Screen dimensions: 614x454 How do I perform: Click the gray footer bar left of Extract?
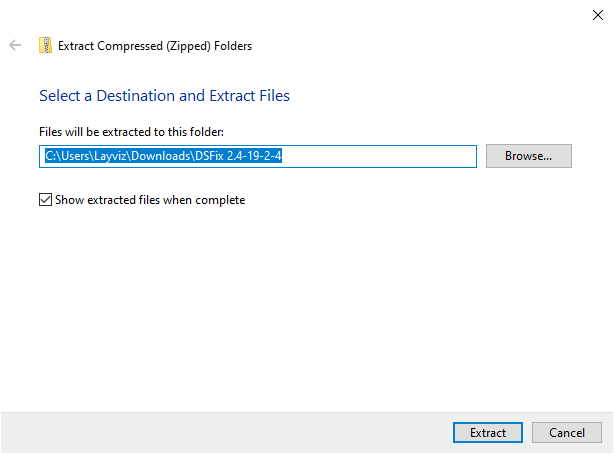tap(220, 433)
